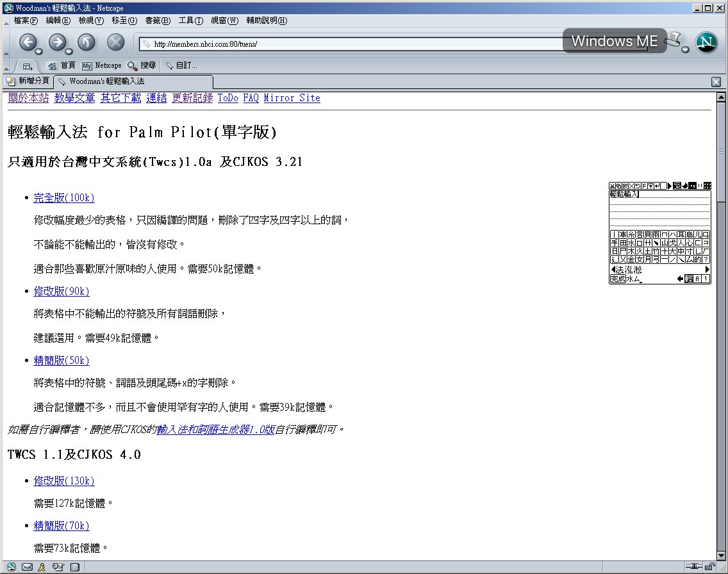Click the Print icon in toolbar
This screenshot has height=574, width=728.
click(x=672, y=40)
